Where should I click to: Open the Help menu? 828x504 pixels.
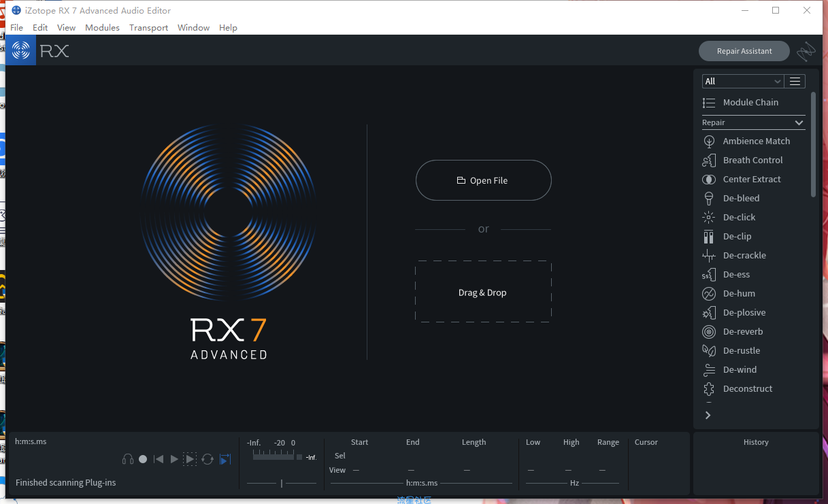click(x=228, y=27)
